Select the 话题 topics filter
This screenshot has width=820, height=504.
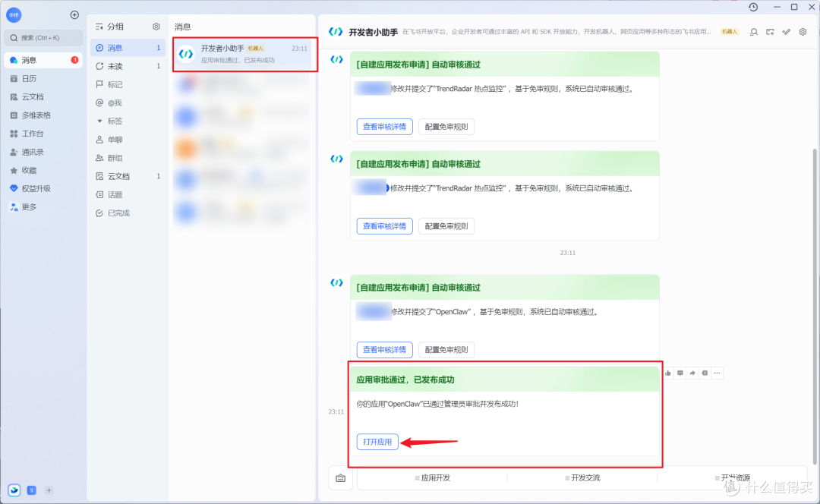[128, 194]
